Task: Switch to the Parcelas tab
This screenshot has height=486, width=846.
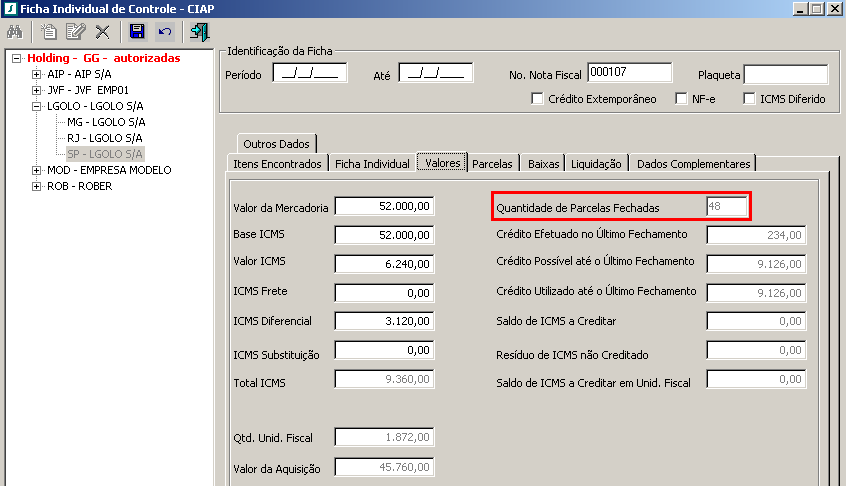Action: click(x=492, y=163)
